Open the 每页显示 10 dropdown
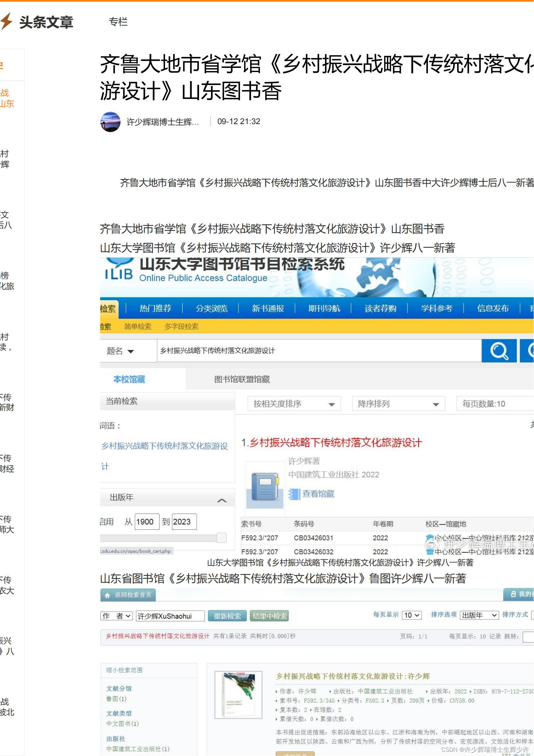This screenshot has width=534, height=756. pos(412,615)
